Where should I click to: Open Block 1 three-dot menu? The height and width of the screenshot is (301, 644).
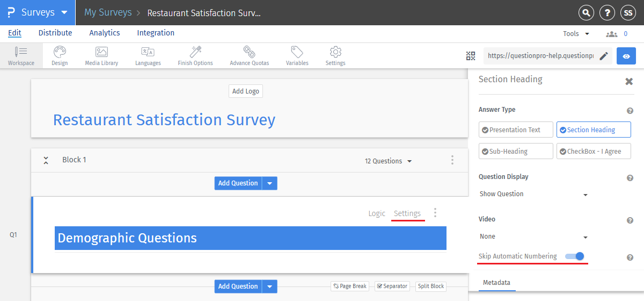pos(452,160)
